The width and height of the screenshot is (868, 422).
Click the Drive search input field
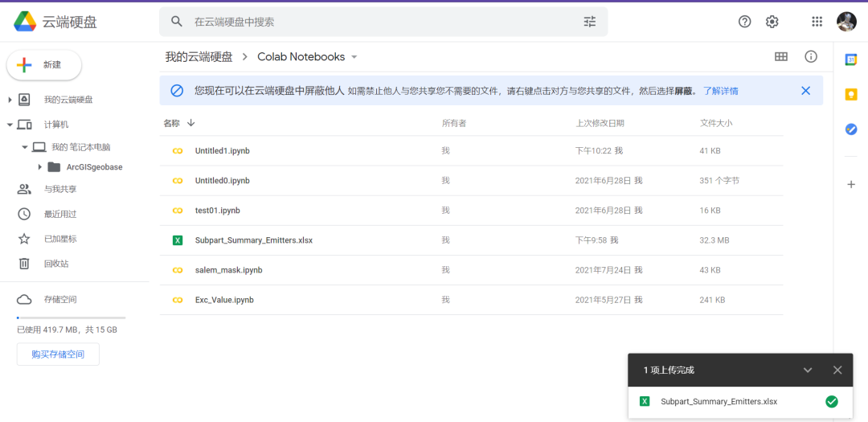[383, 22]
